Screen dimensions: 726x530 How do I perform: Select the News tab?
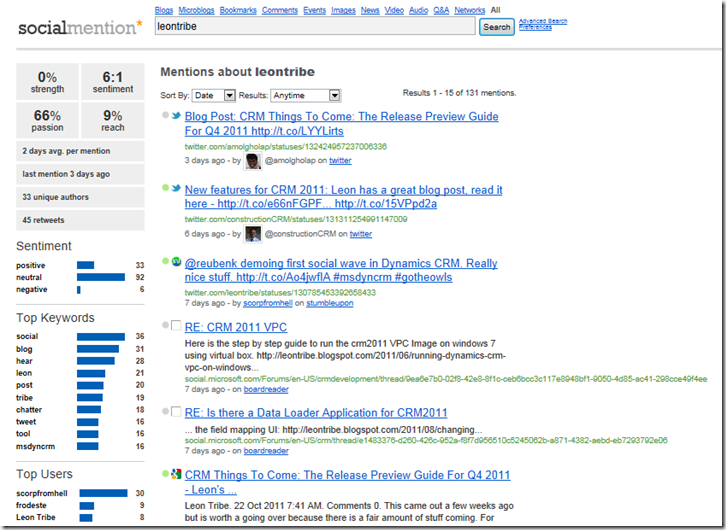370,10
